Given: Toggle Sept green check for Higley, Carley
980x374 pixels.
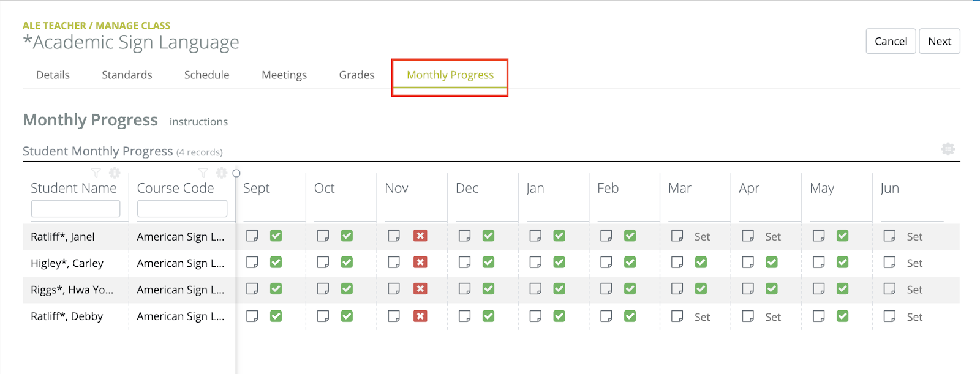Looking at the screenshot, I should click(276, 263).
